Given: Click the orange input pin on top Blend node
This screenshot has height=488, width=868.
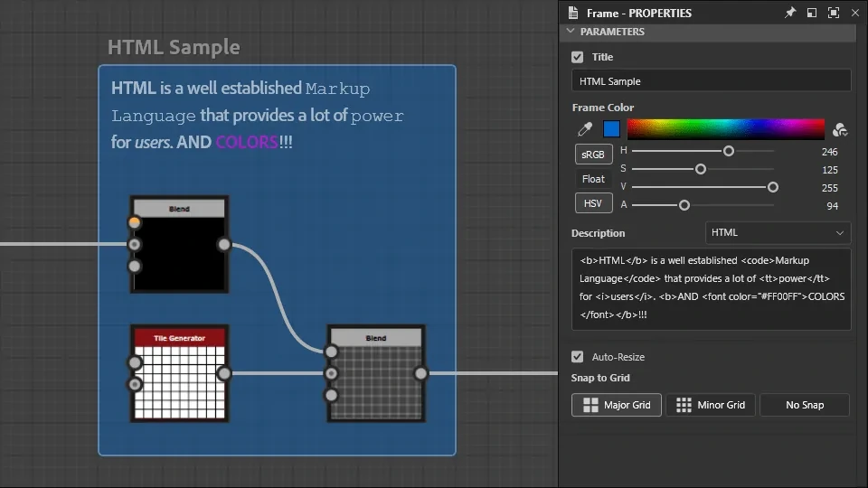Looking at the screenshot, I should 134,222.
